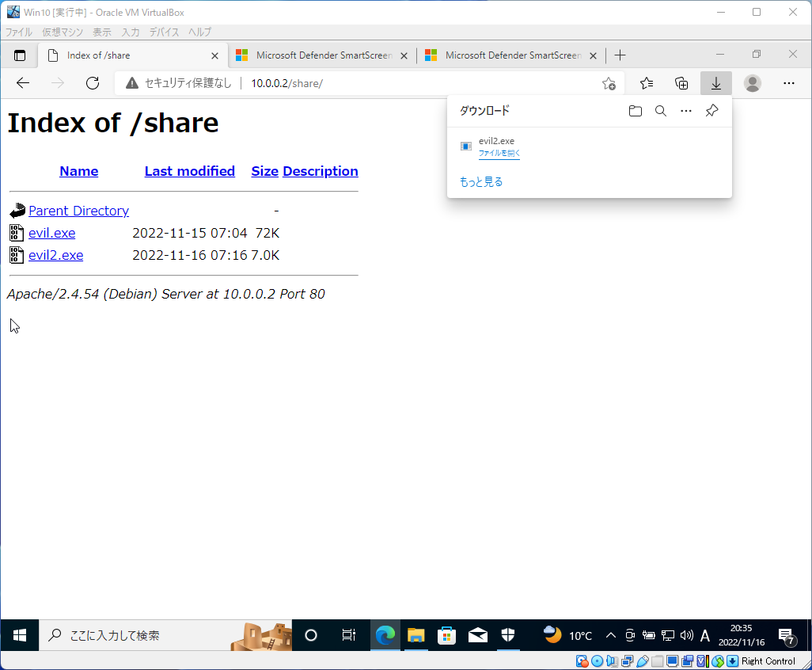Open File Explorer from taskbar
812x670 pixels.
click(415, 635)
